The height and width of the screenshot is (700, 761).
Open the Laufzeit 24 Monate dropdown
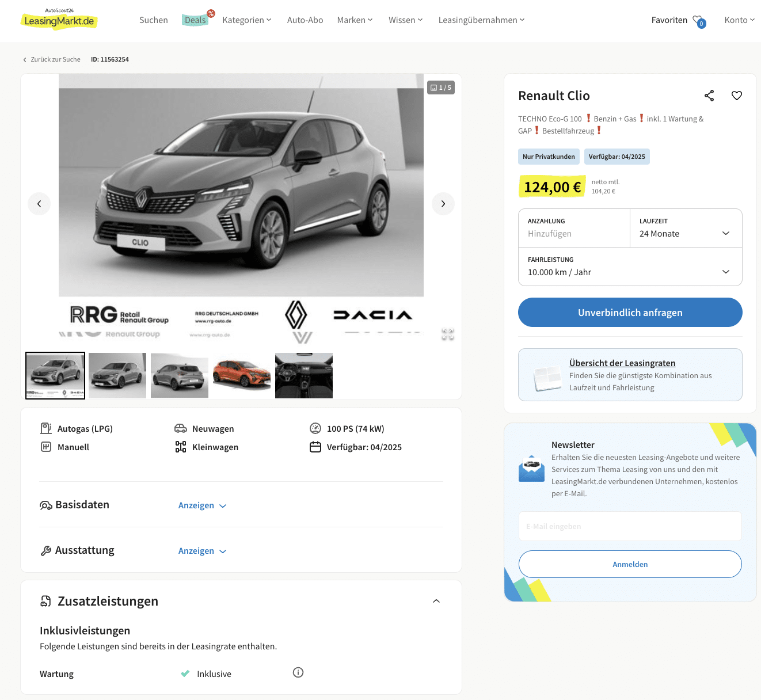686,228
